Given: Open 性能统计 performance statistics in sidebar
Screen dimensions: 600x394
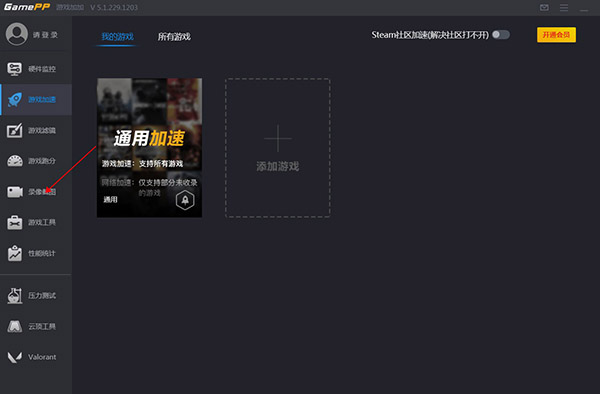Looking at the screenshot, I should tap(36, 253).
